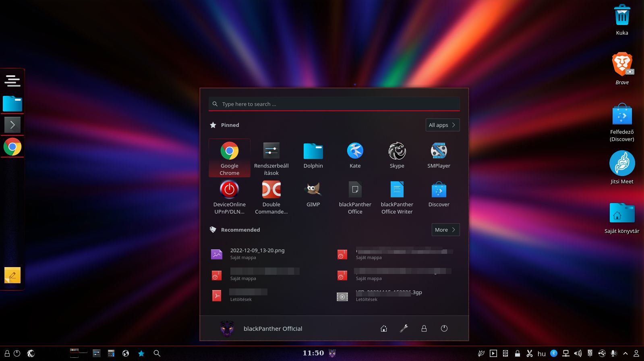Open network connection tray icon
Image resolution: width=644 pixels, height=361 pixels.
tap(566, 353)
